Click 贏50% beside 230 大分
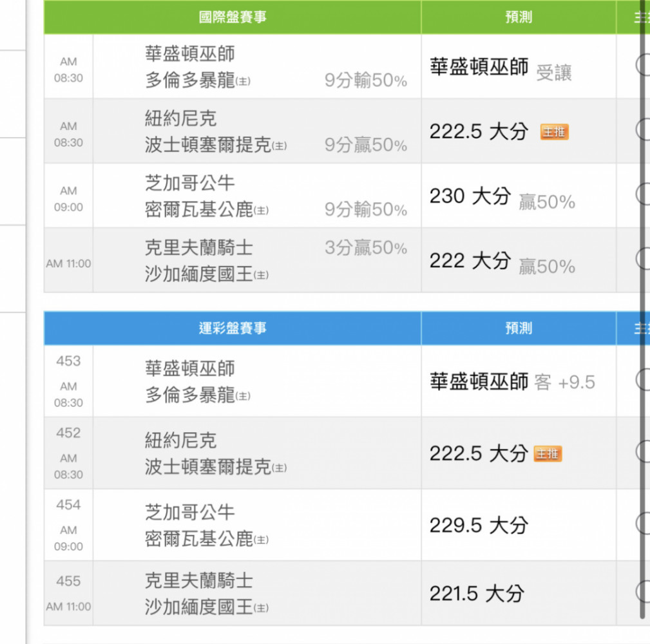Screen dimensions: 650x644 [547, 202]
